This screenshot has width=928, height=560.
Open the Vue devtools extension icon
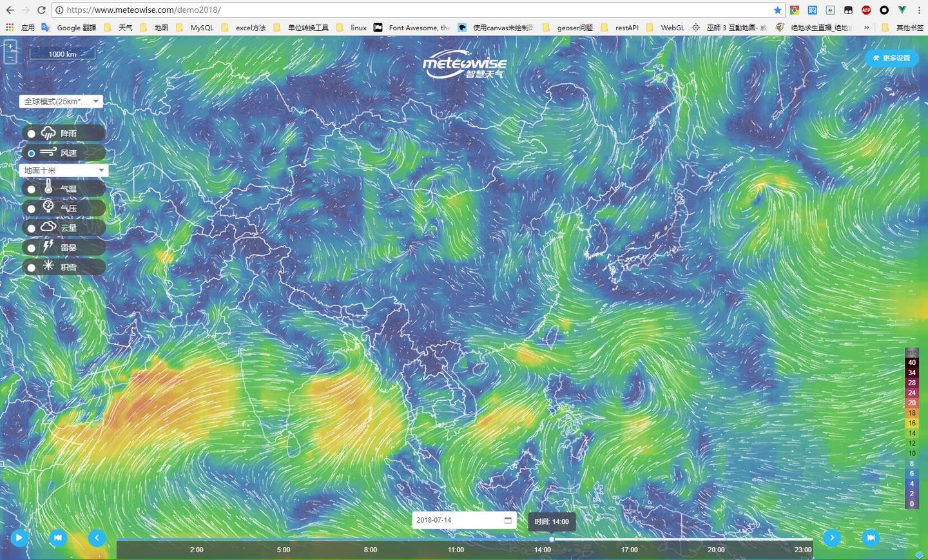point(902,10)
